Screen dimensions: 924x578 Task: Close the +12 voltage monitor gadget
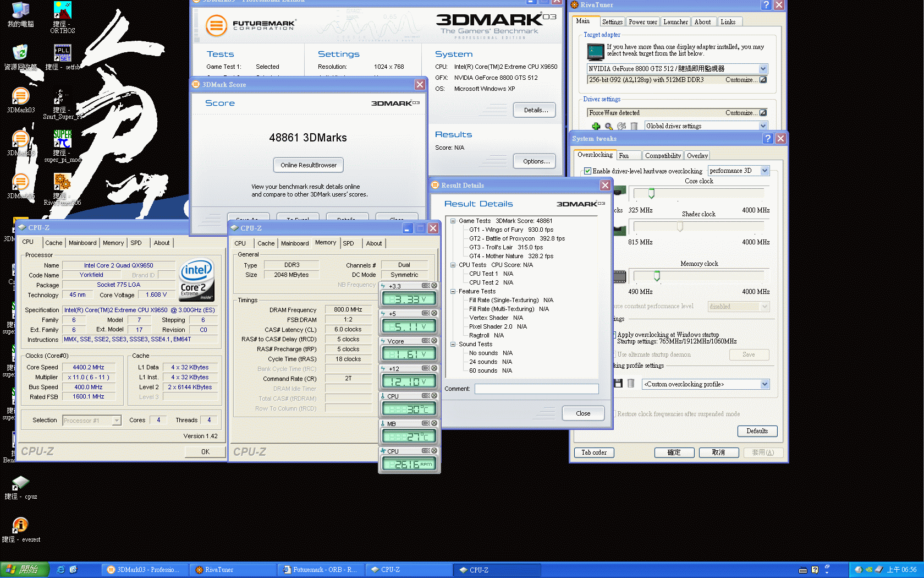point(434,368)
